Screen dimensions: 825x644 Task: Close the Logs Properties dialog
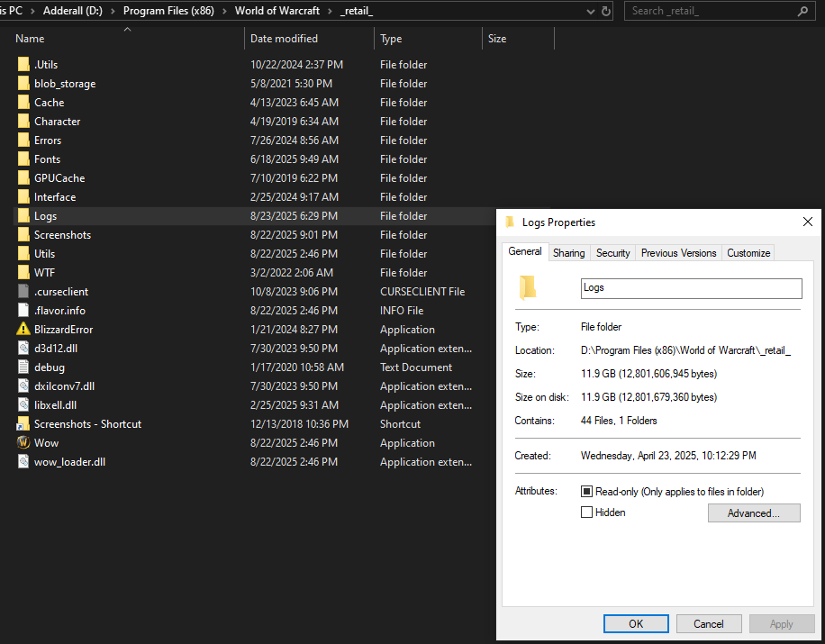pos(808,222)
